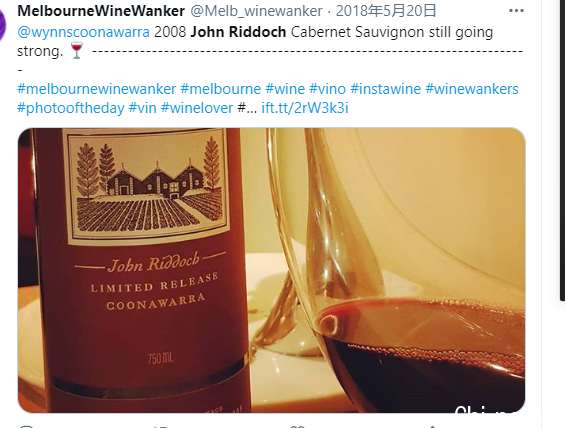Open the MelbourneWineWanker display name
565x428 pixels.
click(101, 11)
